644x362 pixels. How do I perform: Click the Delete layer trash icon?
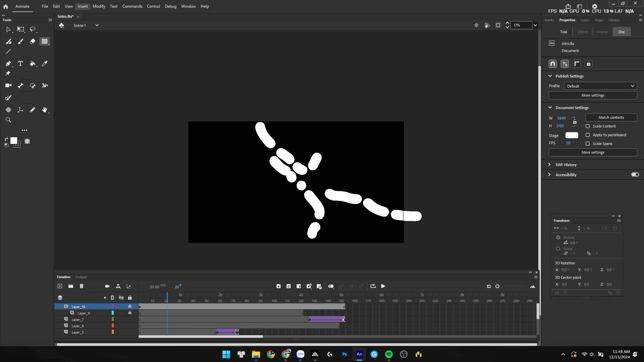[x=82, y=286]
